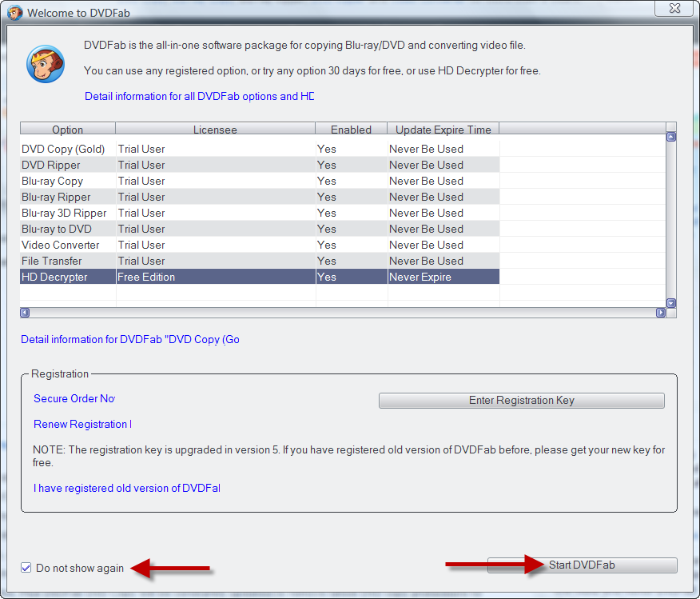
Task: Click the left arrow of the horizontal scrollbar
Action: pos(24,312)
